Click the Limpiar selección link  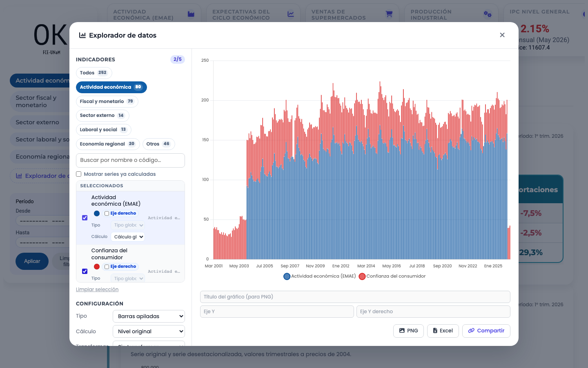pyautogui.click(x=97, y=289)
